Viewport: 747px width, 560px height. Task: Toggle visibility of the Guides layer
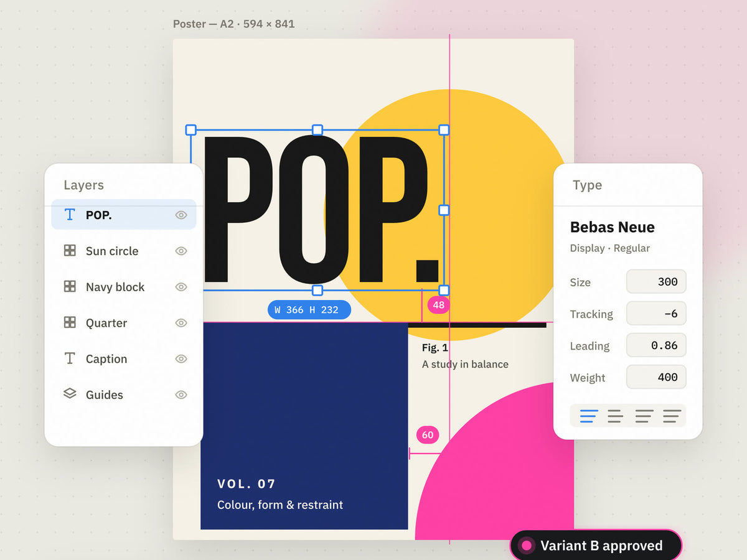(181, 394)
